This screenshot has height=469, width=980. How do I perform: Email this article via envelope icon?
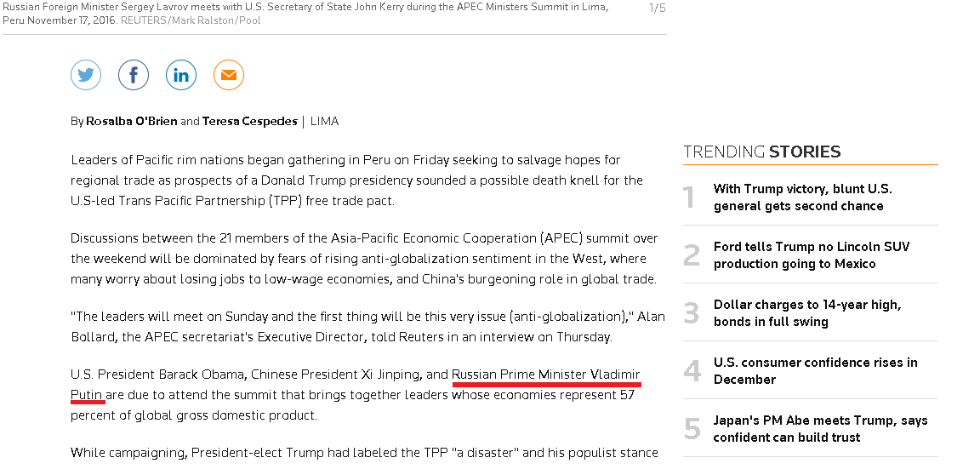point(229,75)
